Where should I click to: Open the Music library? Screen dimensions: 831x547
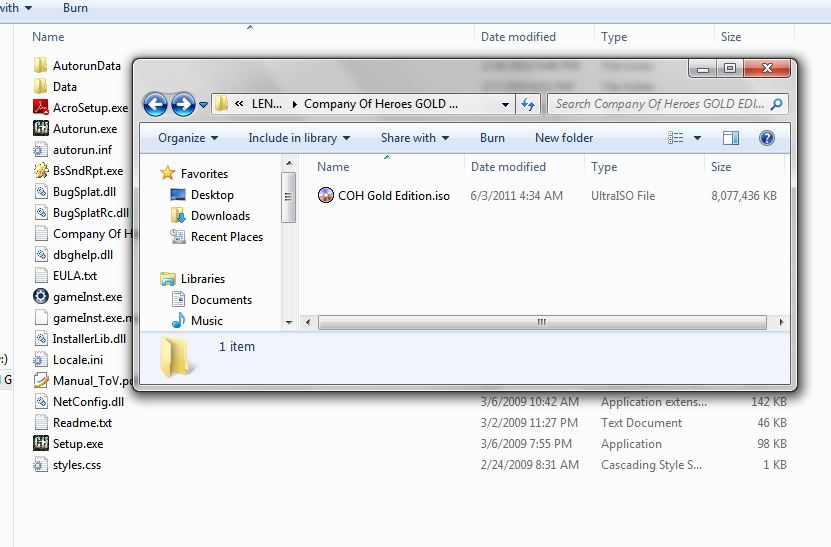coord(197,321)
